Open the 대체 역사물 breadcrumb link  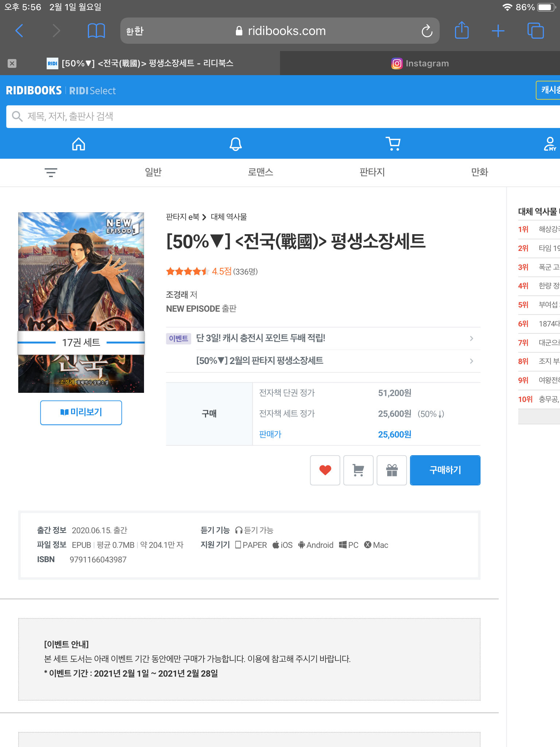click(x=229, y=217)
